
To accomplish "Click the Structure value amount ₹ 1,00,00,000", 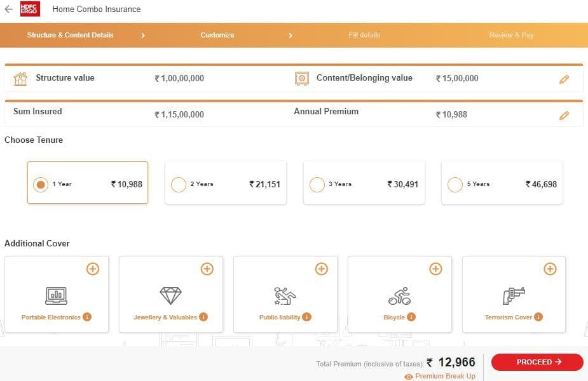I will tap(179, 79).
